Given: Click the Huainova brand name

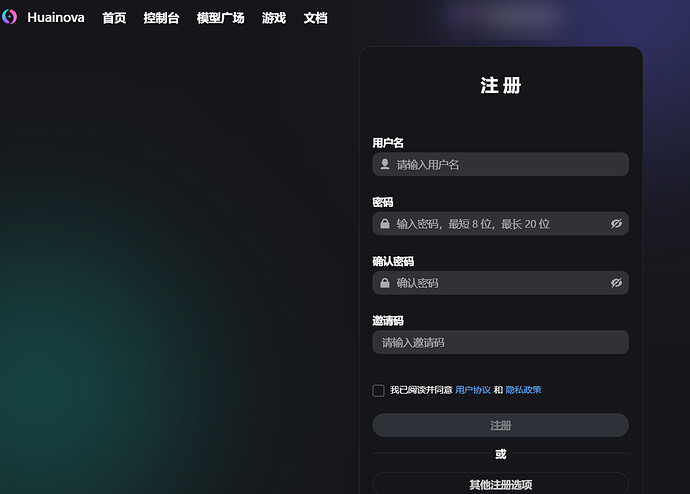Looking at the screenshot, I should click(x=56, y=18).
